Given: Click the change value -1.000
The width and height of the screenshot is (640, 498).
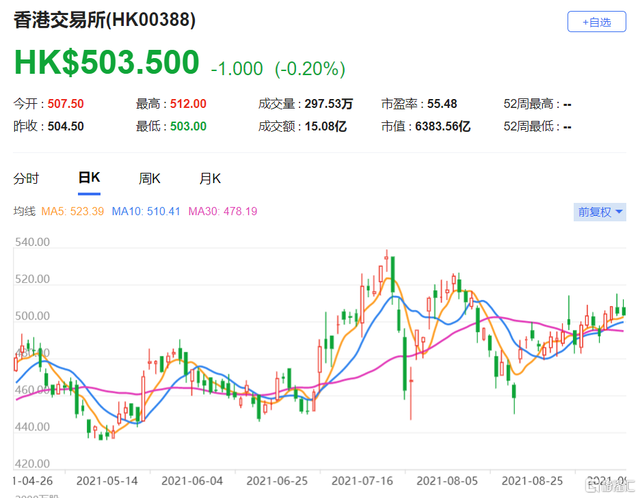Looking at the screenshot, I should click(237, 69).
